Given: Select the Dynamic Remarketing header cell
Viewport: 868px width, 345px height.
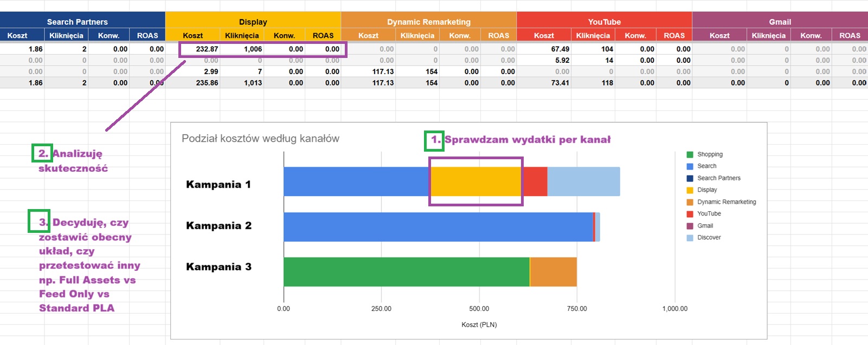Looking at the screenshot, I should (x=428, y=22).
